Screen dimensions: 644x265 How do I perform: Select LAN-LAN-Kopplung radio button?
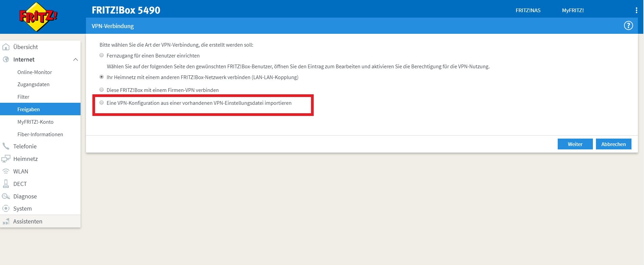102,77
